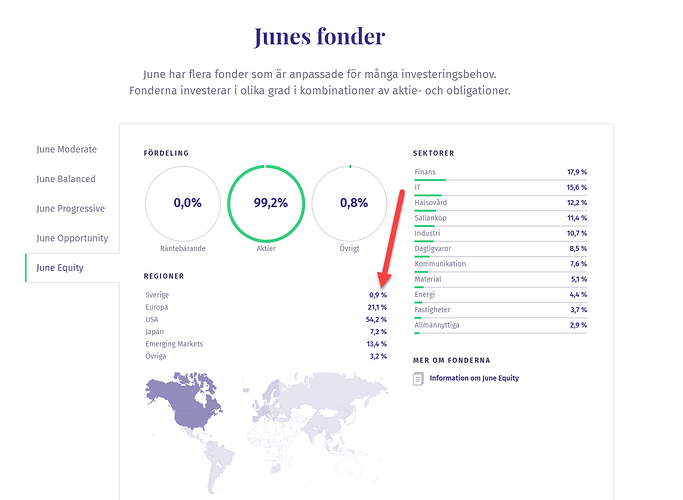Click the active June Equity tab
683x500 pixels.
coord(60,268)
